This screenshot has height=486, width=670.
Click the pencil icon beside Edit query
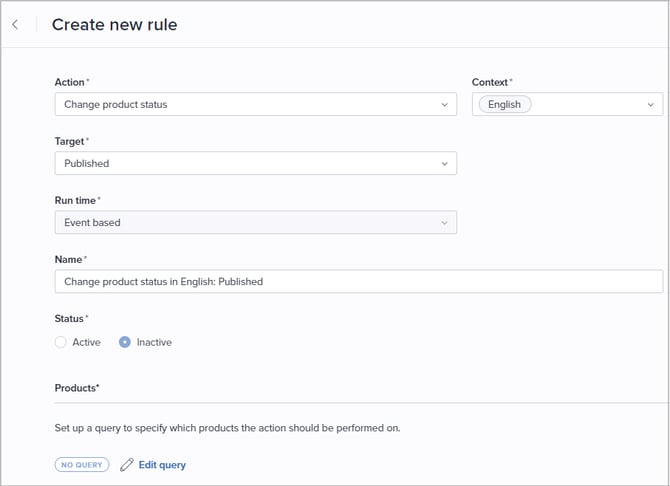click(x=127, y=465)
